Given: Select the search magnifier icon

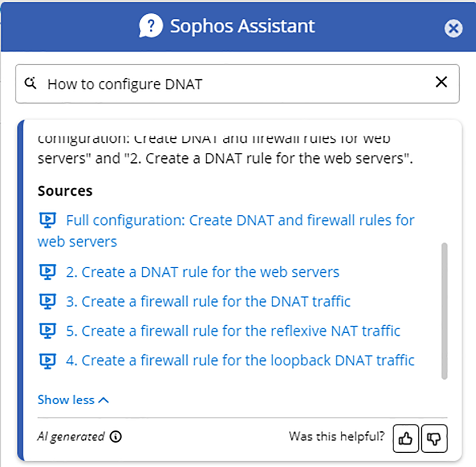Looking at the screenshot, I should click(x=31, y=83).
